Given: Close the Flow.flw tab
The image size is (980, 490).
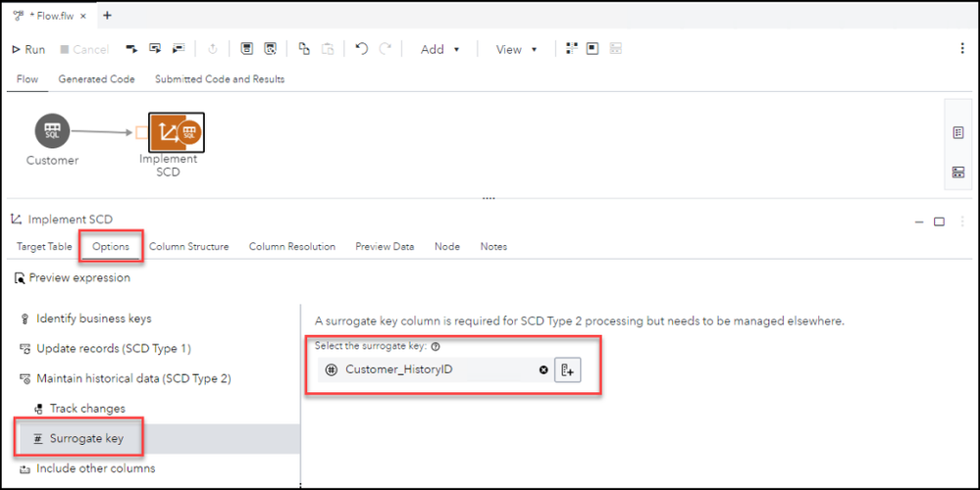Looking at the screenshot, I should 83,17.
